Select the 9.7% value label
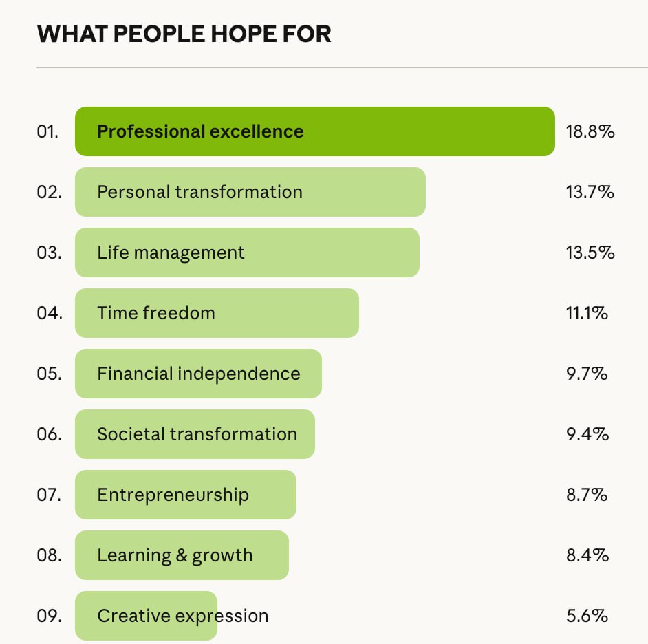This screenshot has height=644, width=648. (x=587, y=374)
